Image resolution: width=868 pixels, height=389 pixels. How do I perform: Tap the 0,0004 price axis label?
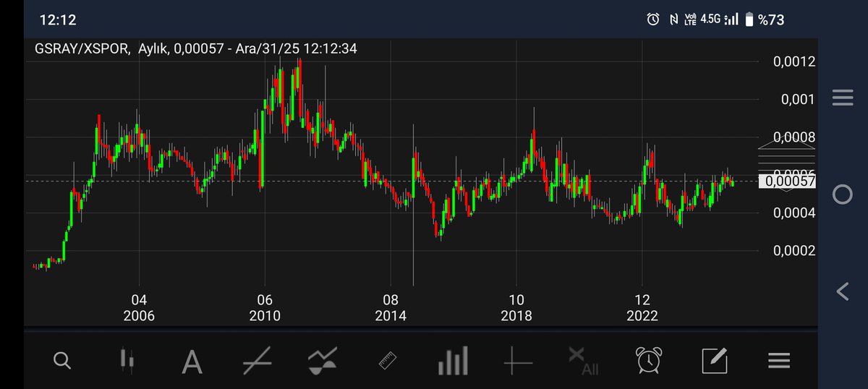click(794, 213)
